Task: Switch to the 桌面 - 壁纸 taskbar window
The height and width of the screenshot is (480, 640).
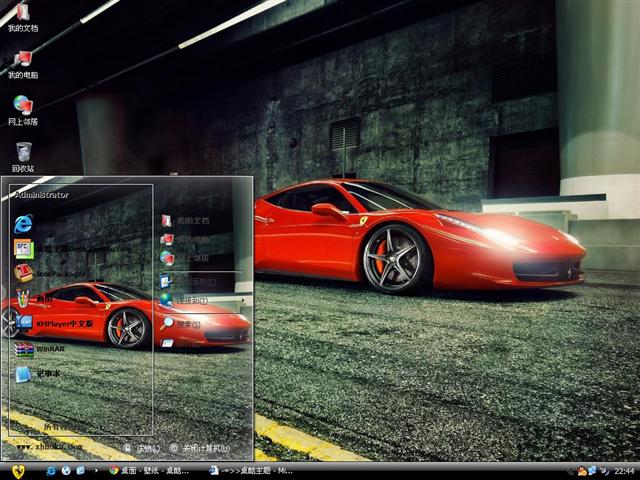Action: tap(150, 470)
